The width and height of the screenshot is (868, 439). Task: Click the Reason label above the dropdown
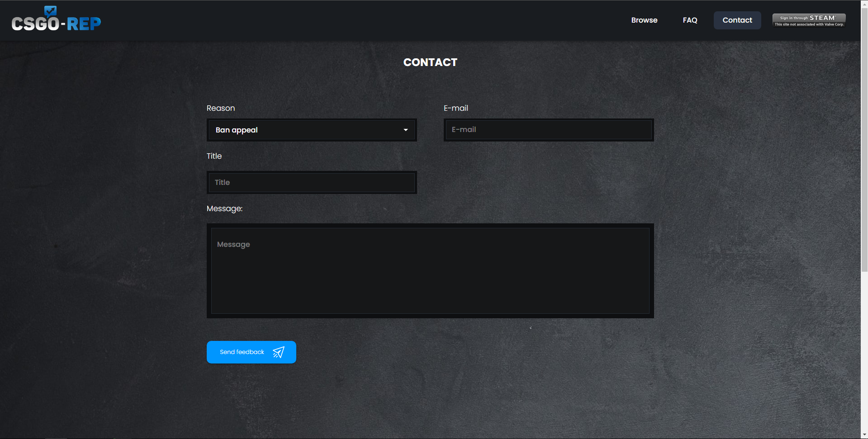220,108
